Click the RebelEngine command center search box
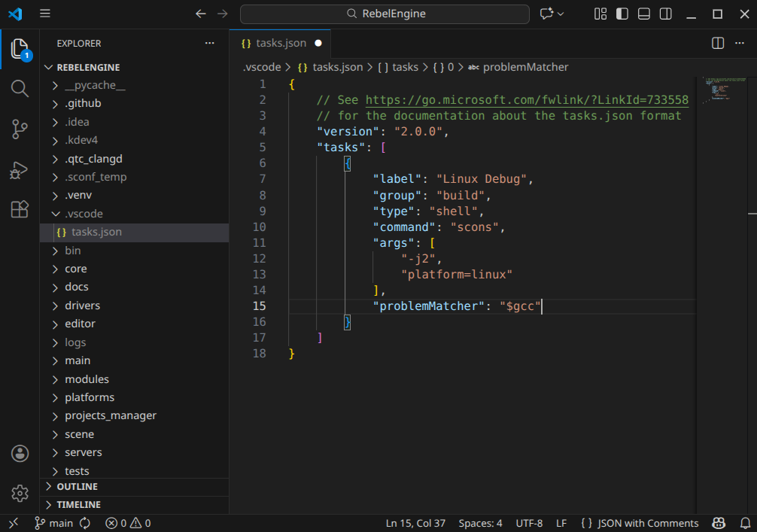757x532 pixels. pos(385,14)
